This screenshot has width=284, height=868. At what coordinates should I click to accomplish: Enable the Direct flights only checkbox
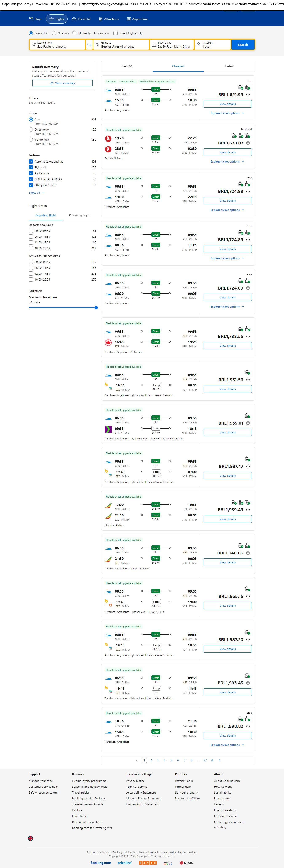click(x=116, y=33)
